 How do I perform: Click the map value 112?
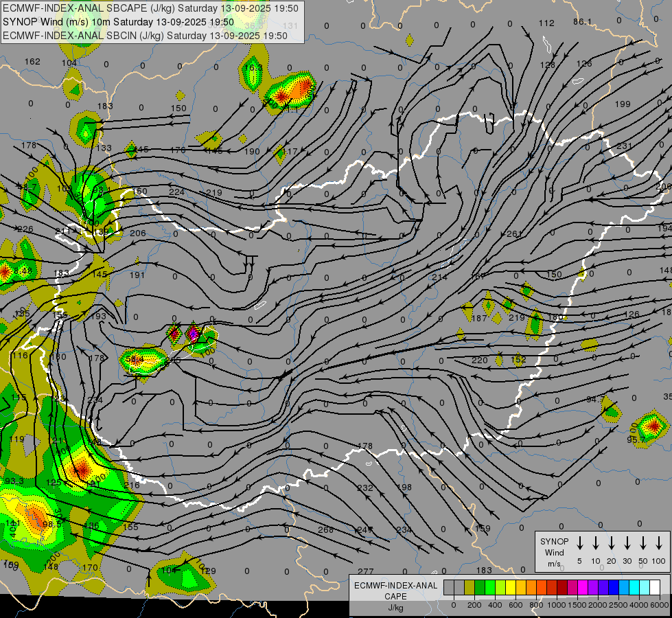coord(546,23)
